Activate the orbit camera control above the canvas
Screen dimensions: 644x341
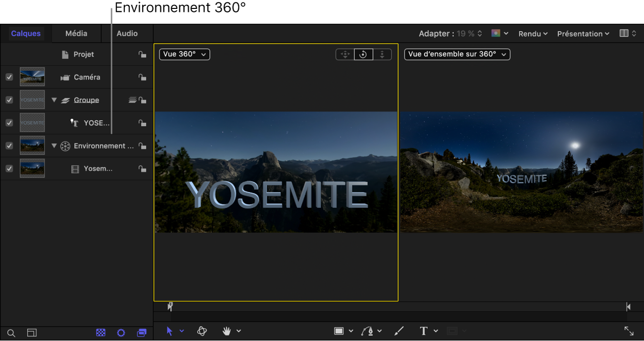tap(363, 54)
